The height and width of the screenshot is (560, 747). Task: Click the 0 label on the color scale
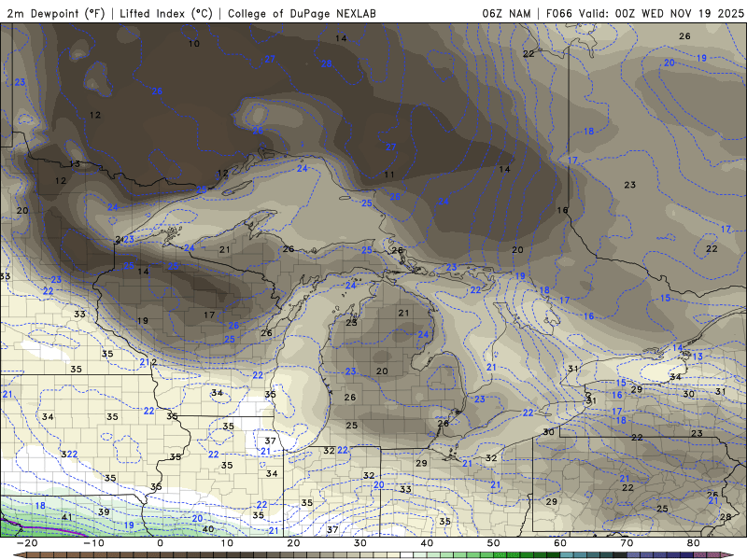point(160,543)
